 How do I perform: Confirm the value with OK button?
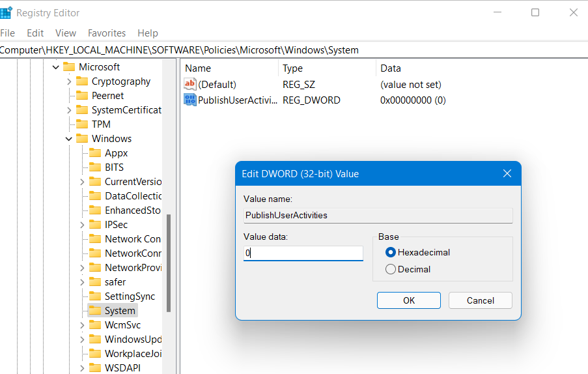[x=408, y=300]
